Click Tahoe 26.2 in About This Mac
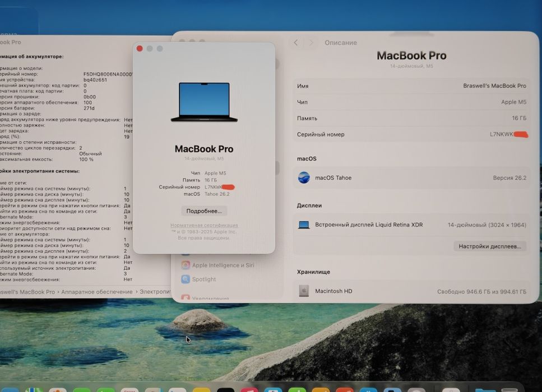The image size is (542, 392). click(x=217, y=194)
